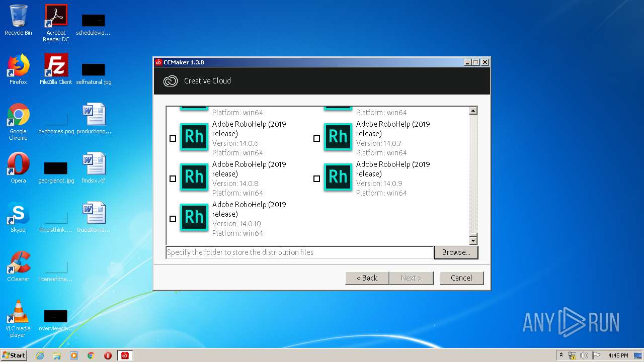This screenshot has width=644, height=362.
Task: Open the Recycle Bin desktop icon
Action: point(18,20)
